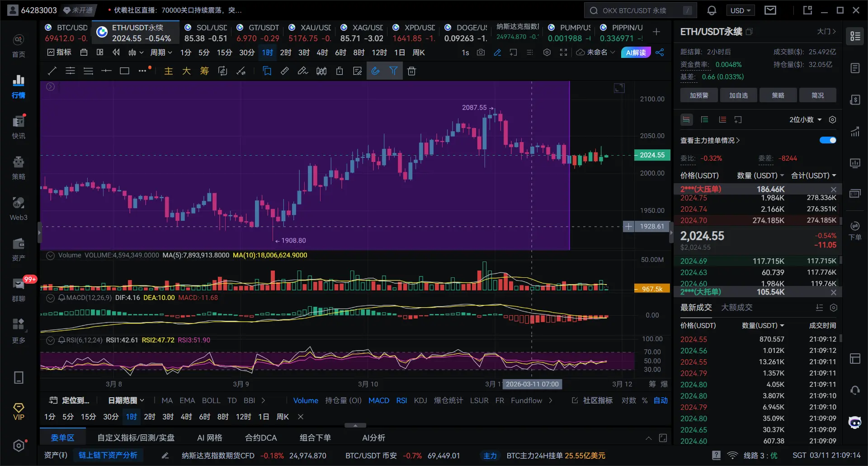Viewport: 868px width, 466px height.
Task: Show sell orders only in order book
Action: tap(722, 120)
